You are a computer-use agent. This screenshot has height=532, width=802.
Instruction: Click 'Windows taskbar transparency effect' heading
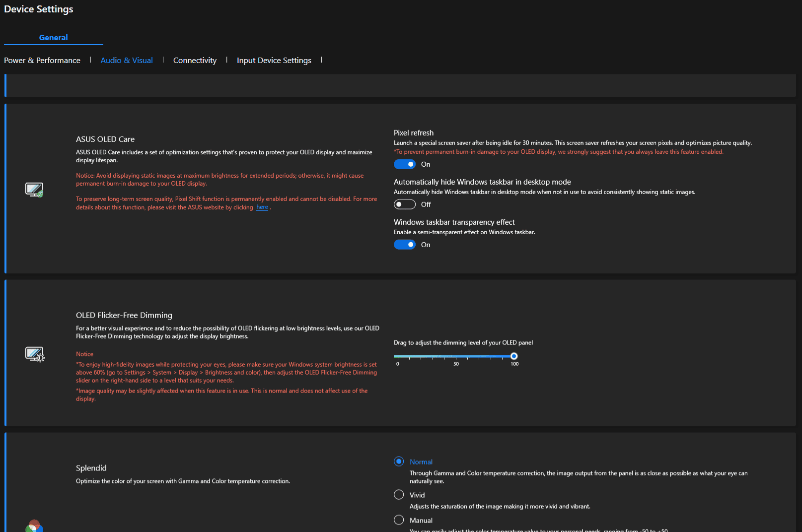click(x=454, y=222)
